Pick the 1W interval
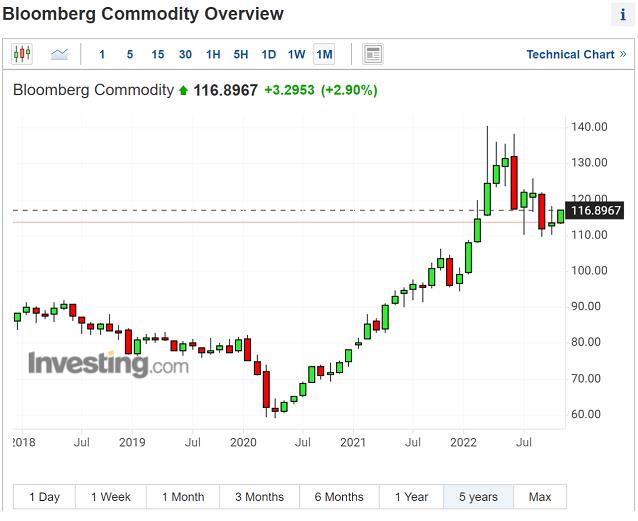Image resolution: width=638 pixels, height=521 pixels. coord(297,54)
